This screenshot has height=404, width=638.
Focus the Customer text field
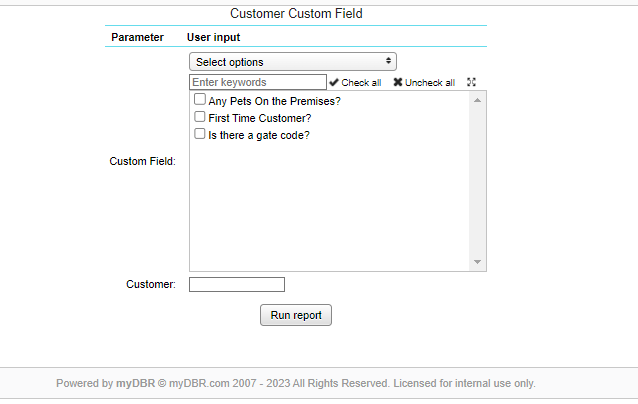(x=237, y=284)
